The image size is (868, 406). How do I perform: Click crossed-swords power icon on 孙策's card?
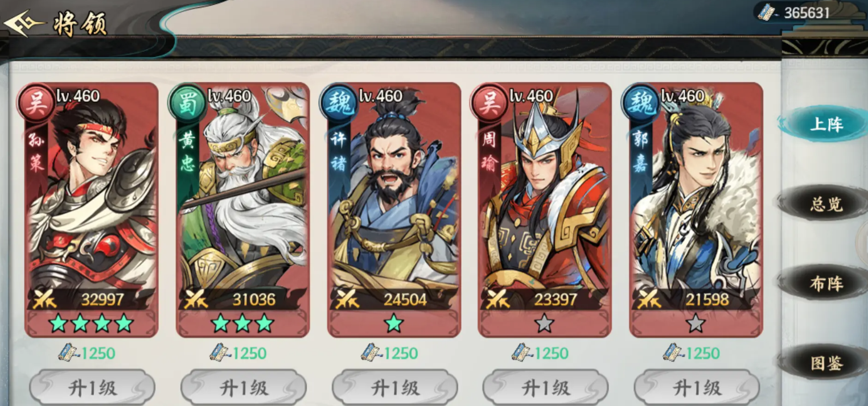[x=44, y=299]
